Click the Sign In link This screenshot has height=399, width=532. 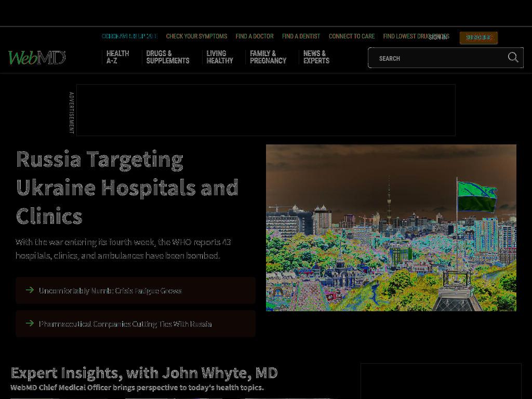click(437, 37)
